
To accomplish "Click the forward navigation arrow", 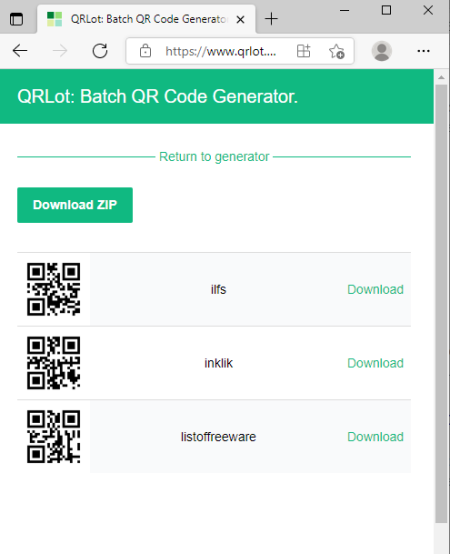I will click(x=60, y=51).
